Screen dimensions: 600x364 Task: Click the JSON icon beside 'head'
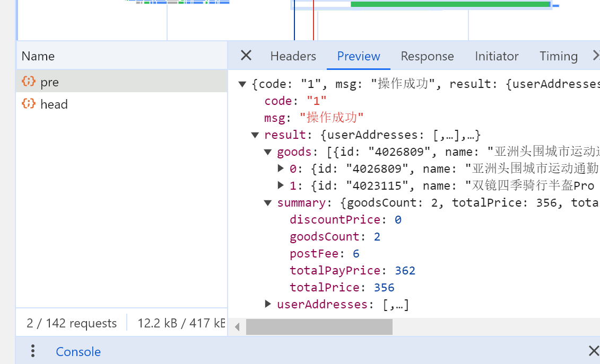(x=29, y=103)
